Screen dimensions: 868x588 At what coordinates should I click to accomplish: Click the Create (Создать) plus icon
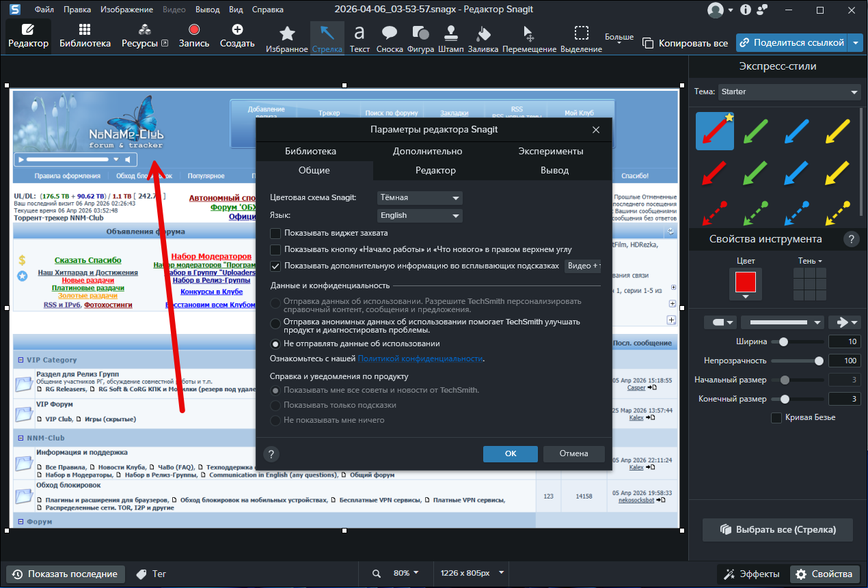pos(237,30)
